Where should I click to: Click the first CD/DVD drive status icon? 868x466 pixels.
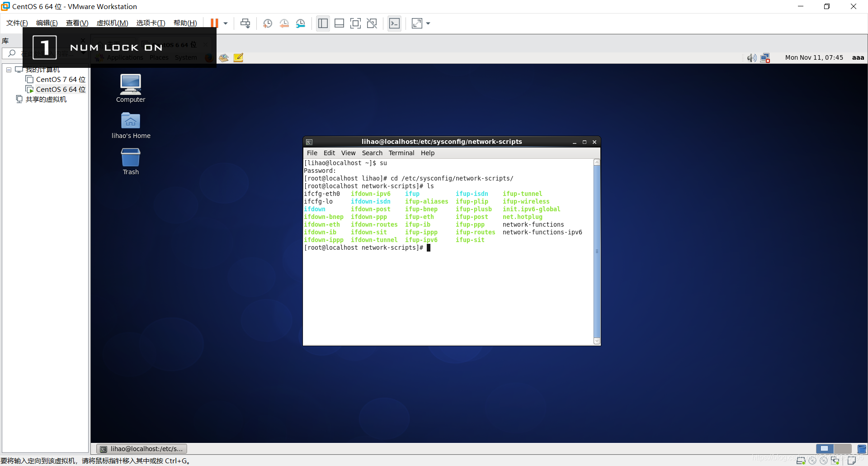click(x=812, y=461)
